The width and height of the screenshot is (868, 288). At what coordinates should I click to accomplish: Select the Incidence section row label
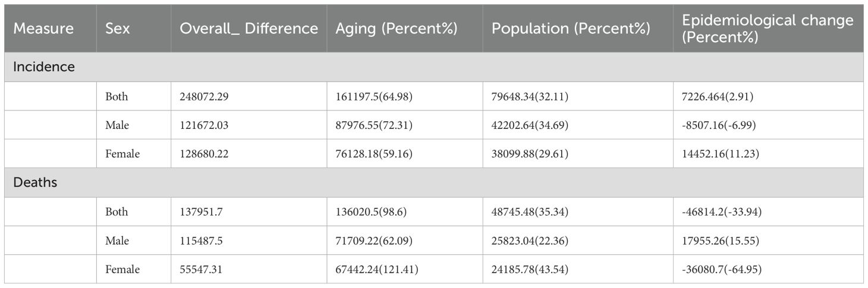(44, 67)
